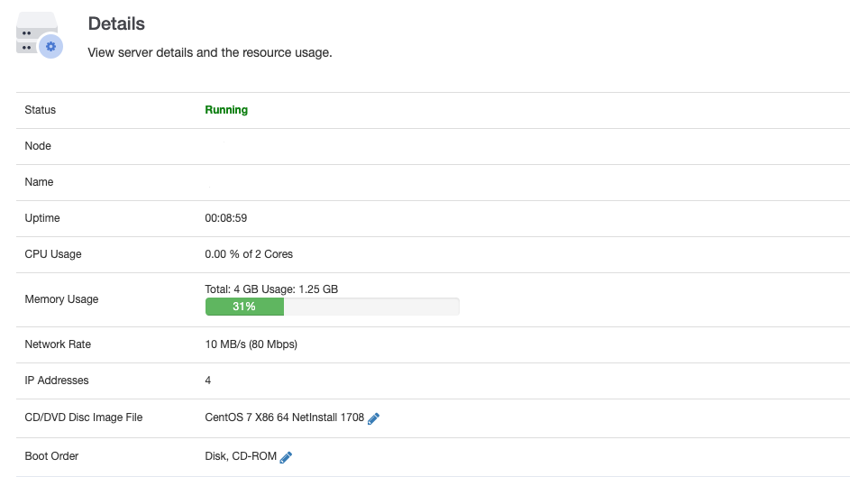Edit Boot Order with pencil icon

pos(286,457)
